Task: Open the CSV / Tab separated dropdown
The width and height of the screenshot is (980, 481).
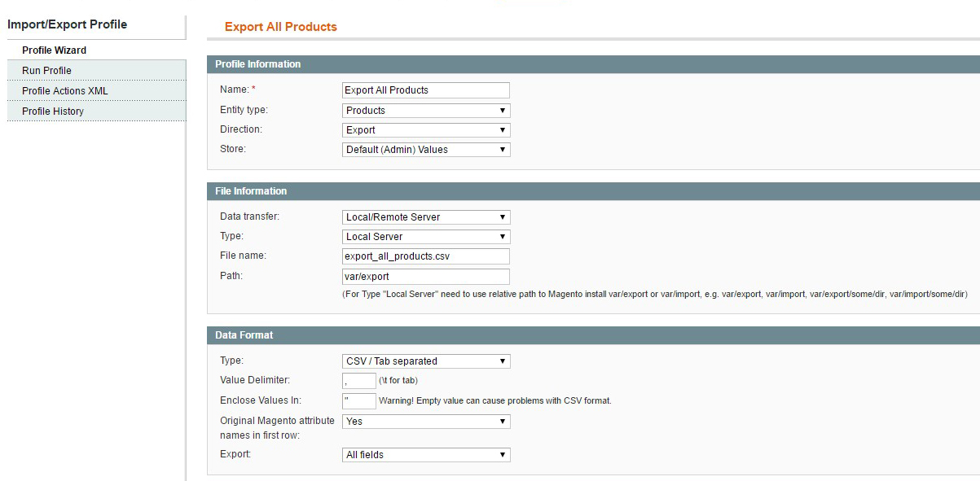Action: pos(426,361)
